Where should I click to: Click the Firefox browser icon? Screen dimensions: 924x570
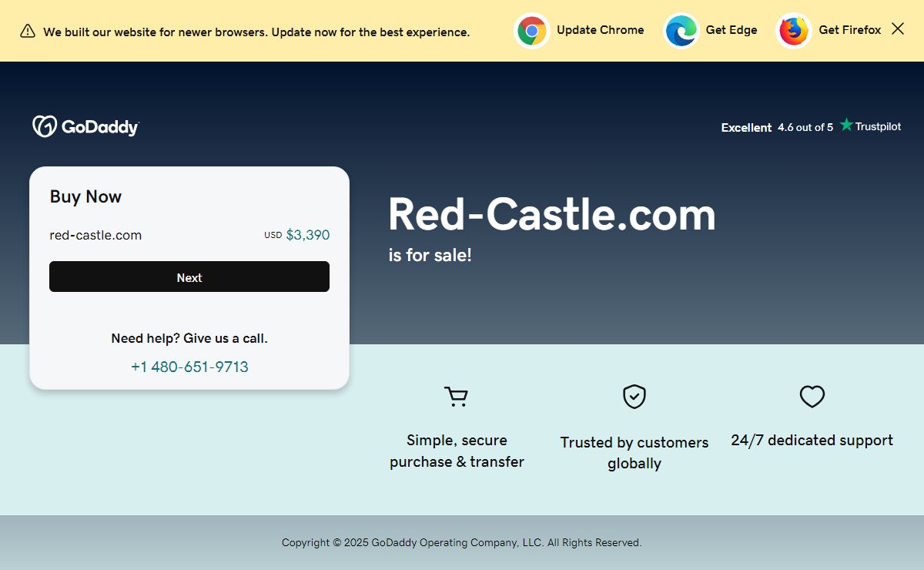794,31
